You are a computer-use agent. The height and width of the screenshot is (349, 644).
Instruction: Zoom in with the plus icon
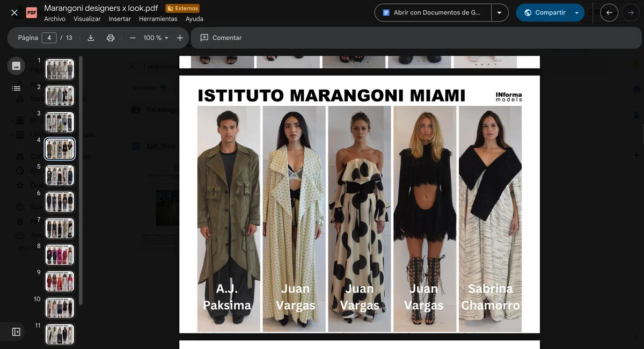pyautogui.click(x=180, y=38)
